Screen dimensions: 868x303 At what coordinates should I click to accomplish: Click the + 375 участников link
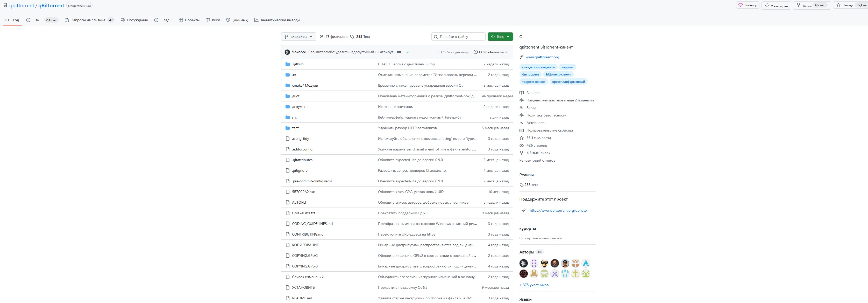(x=534, y=285)
